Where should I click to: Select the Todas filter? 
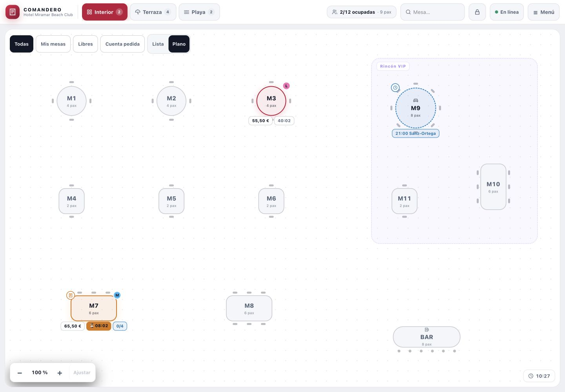point(22,44)
